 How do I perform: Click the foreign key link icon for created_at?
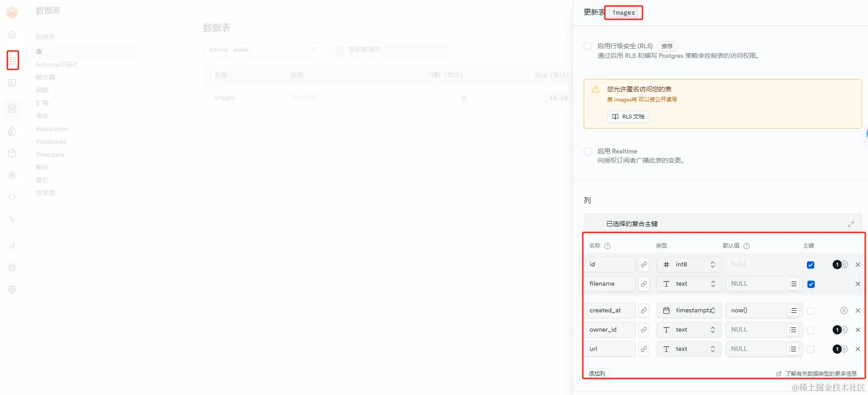[x=644, y=310]
